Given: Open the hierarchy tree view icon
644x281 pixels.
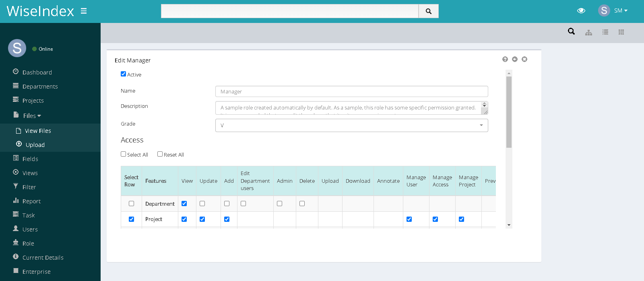Looking at the screenshot, I should 588,32.
